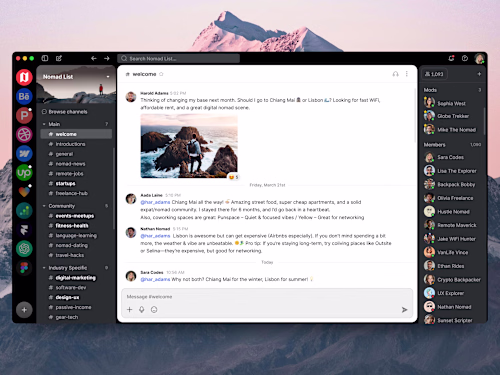This screenshot has height=375, width=500.
Task: Switch to the Figma workspace icon
Action: pos(24,267)
